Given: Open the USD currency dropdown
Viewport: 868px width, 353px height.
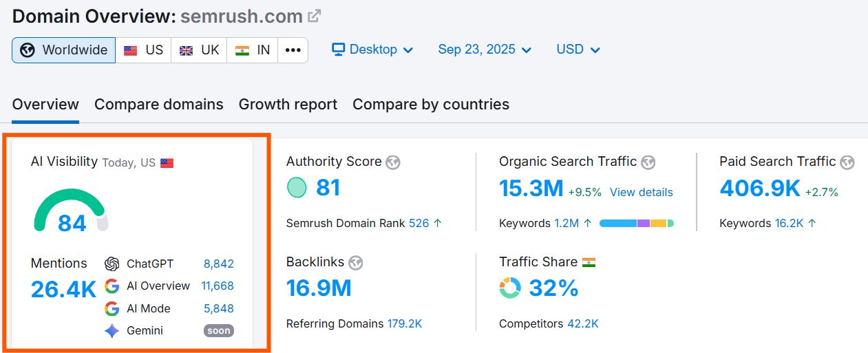Looking at the screenshot, I should click(578, 50).
